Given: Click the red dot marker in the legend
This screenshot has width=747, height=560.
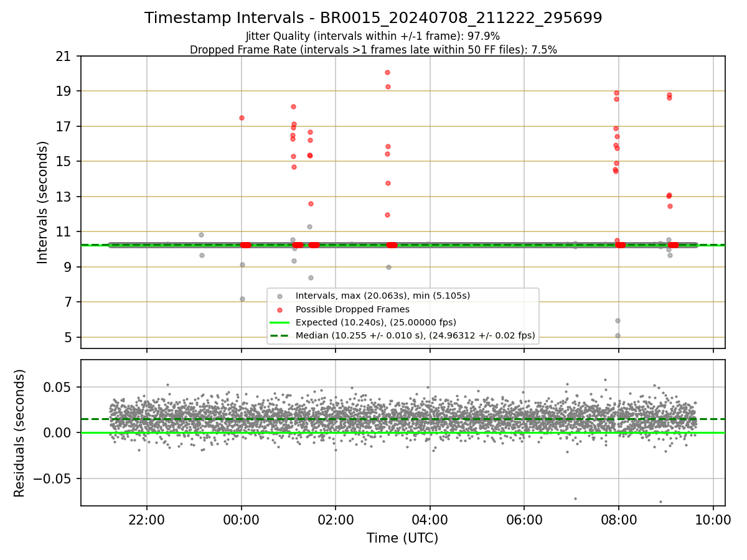Looking at the screenshot, I should point(280,309).
